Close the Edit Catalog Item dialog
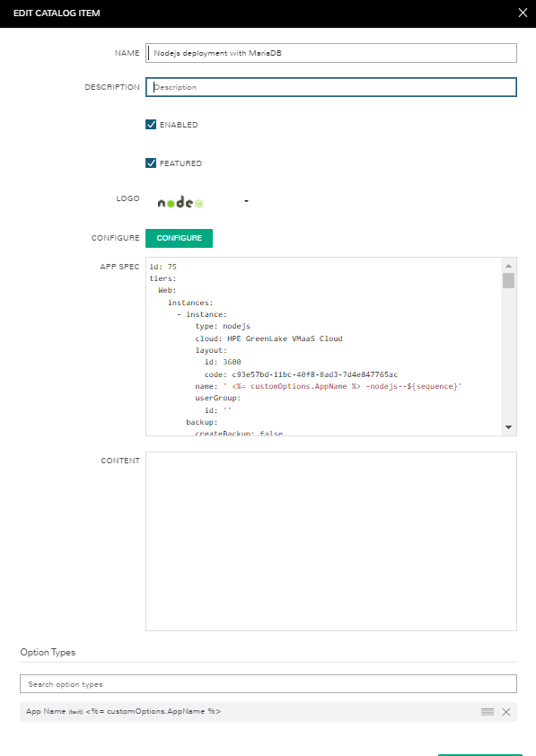 pyautogui.click(x=523, y=13)
